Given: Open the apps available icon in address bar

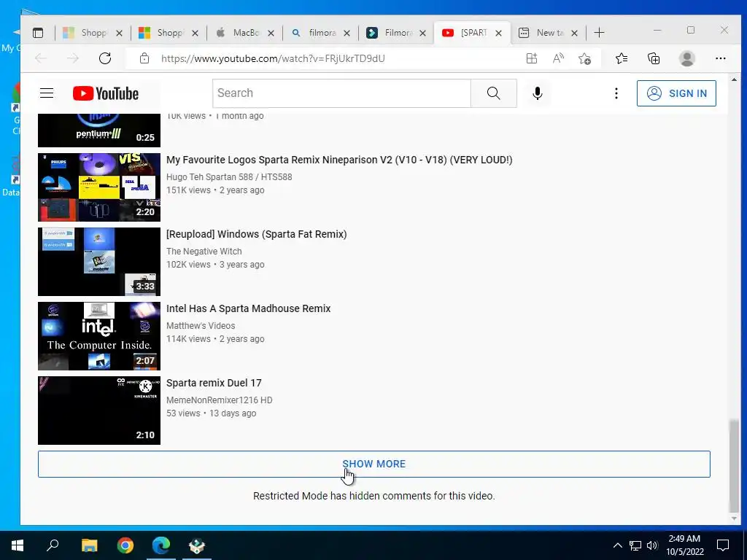Looking at the screenshot, I should coord(532,58).
